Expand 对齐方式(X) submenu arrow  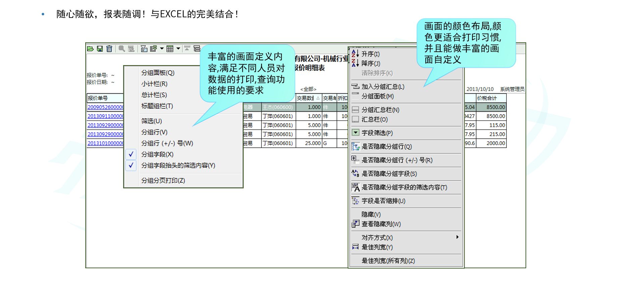coord(457,237)
